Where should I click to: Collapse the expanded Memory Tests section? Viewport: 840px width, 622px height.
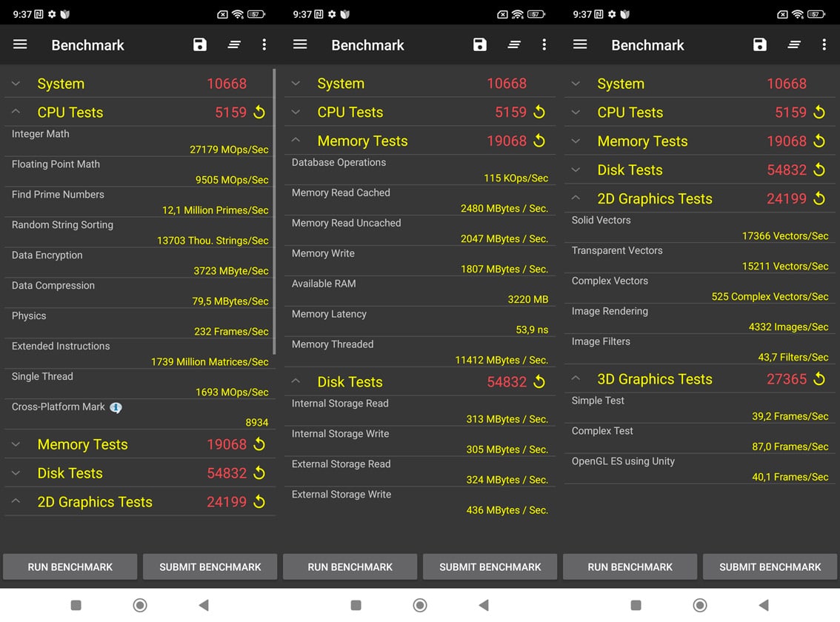pos(296,141)
